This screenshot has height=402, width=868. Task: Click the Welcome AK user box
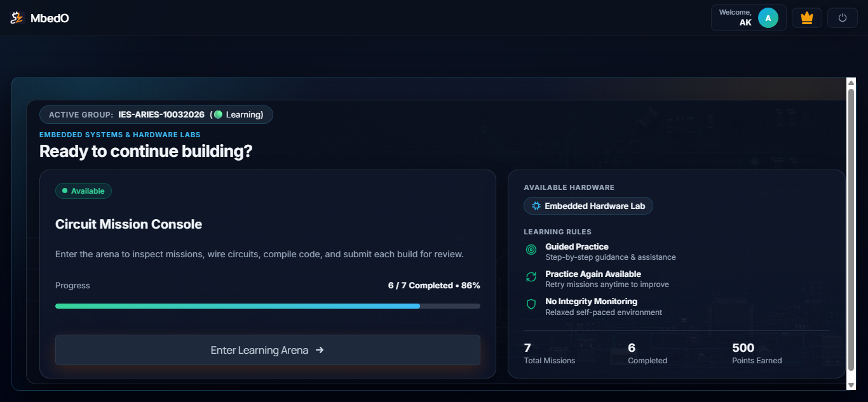pos(749,18)
